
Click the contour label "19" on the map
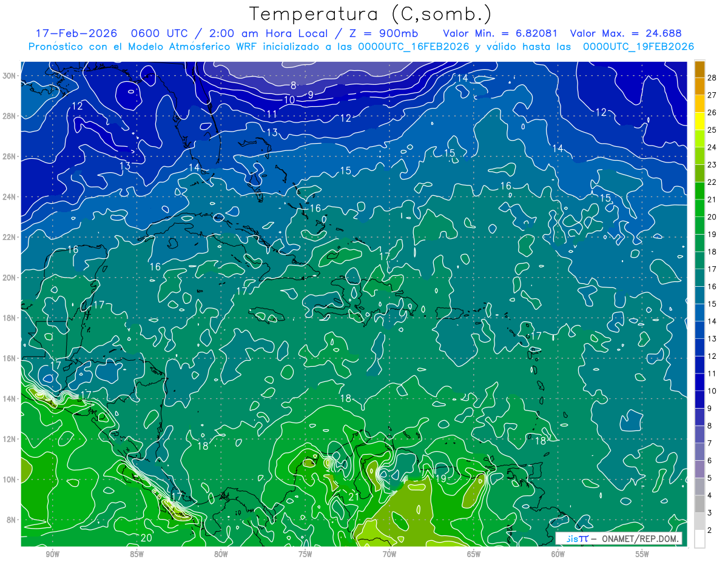[440, 479]
